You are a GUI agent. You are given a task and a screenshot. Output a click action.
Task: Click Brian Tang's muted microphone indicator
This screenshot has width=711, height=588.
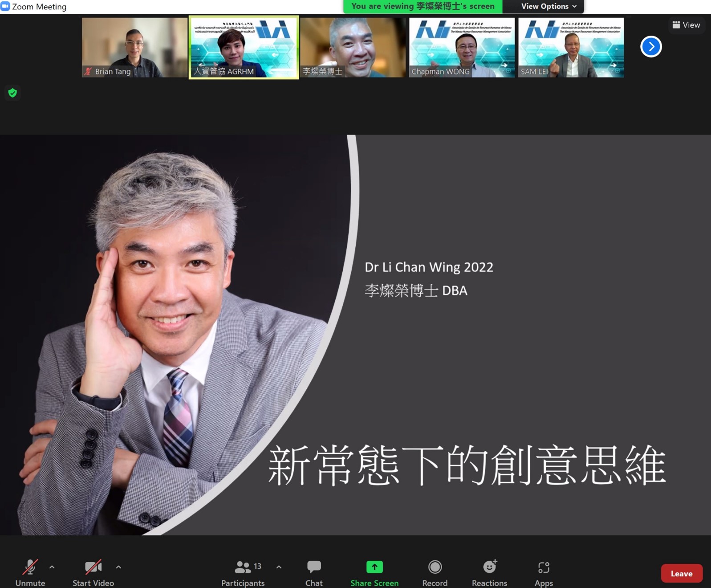pyautogui.click(x=88, y=71)
